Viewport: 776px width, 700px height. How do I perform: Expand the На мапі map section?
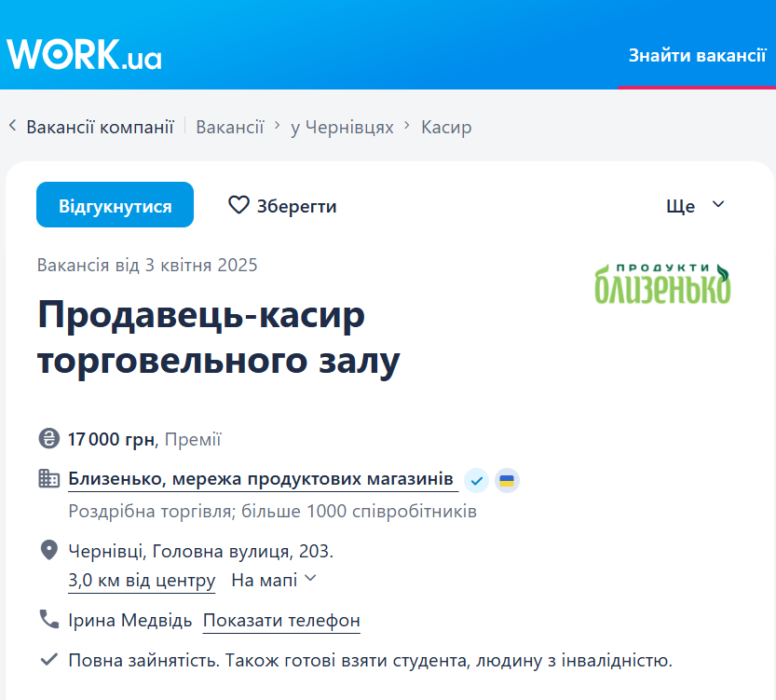click(x=274, y=580)
